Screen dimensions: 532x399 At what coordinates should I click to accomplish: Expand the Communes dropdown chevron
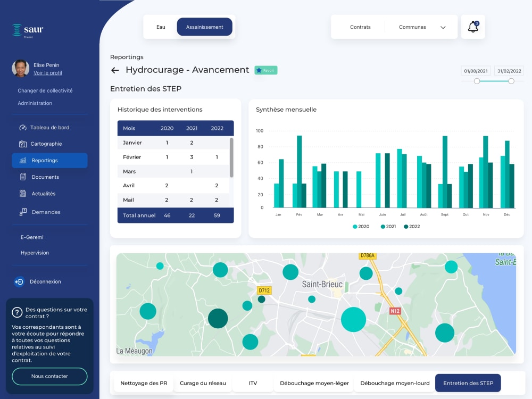pyautogui.click(x=443, y=28)
